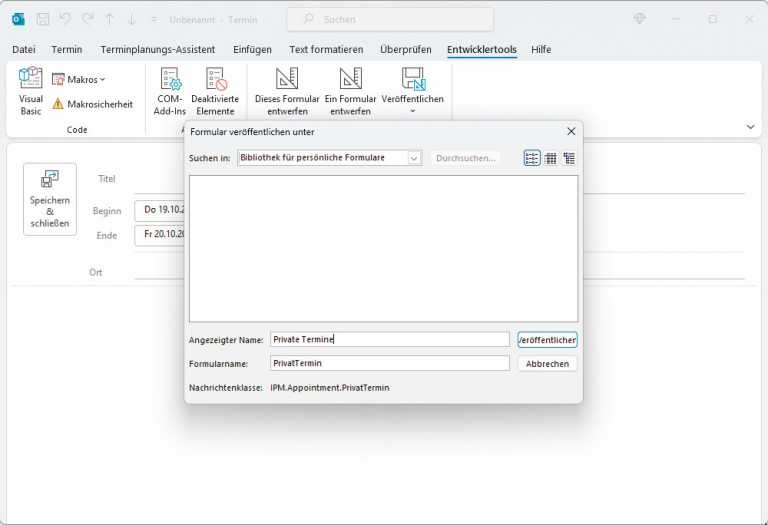Expand the Veröffentlichen ribbon dropdown
Screen dimensions: 768x525
412,111
